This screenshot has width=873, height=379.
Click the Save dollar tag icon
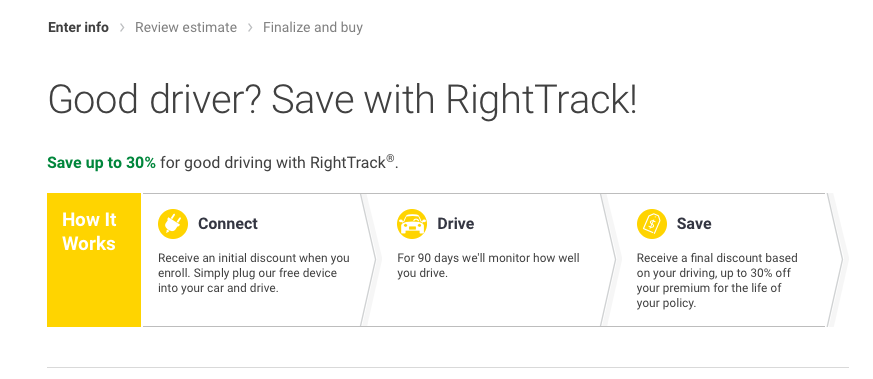tap(651, 224)
